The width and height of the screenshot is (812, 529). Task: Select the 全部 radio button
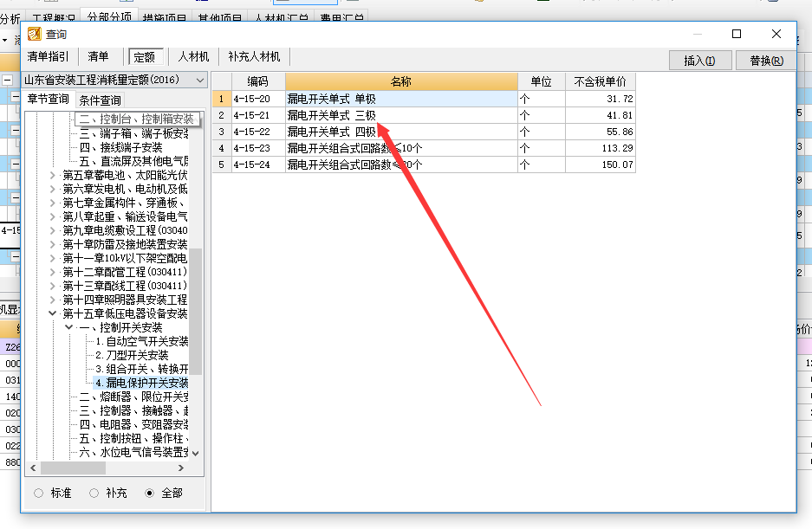150,494
